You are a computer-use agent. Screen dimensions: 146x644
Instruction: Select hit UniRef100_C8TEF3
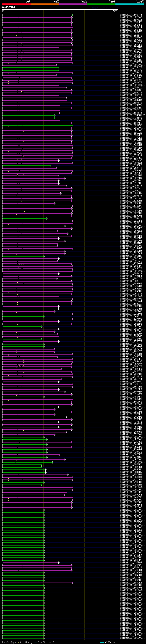(131, 455)
